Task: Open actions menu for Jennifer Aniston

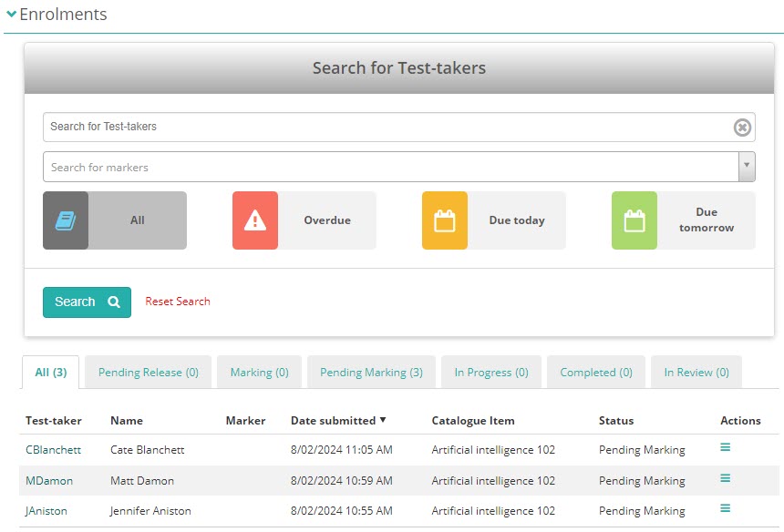Action: tap(726, 509)
